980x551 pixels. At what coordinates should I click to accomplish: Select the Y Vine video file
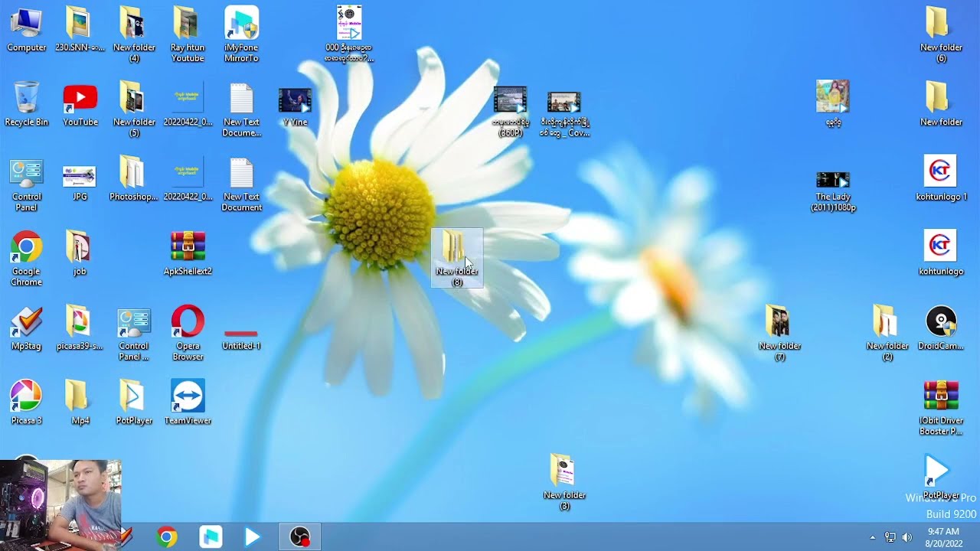coord(295,106)
